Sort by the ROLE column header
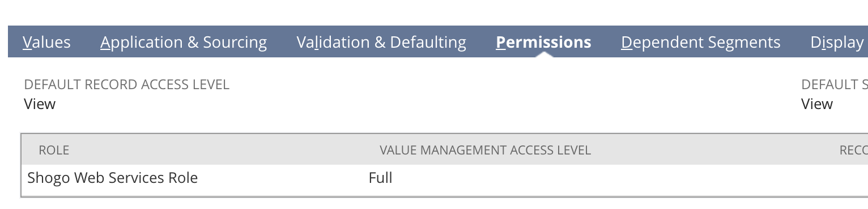This screenshot has width=868, height=209. tap(54, 150)
